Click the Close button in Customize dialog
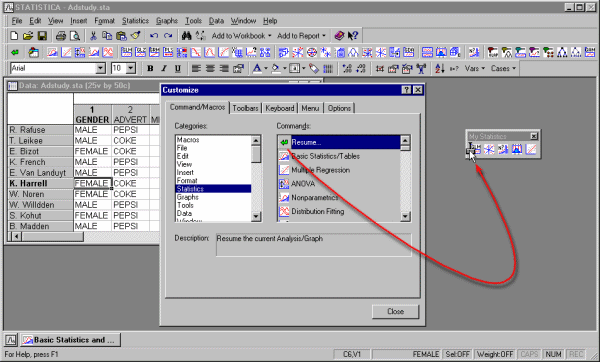This screenshot has height=362, width=600. (x=395, y=311)
